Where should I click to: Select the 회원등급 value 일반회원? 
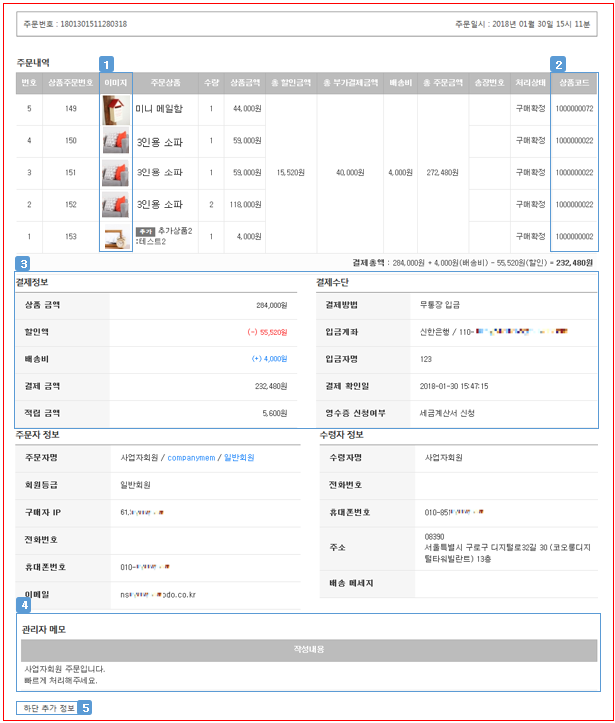click(x=135, y=485)
